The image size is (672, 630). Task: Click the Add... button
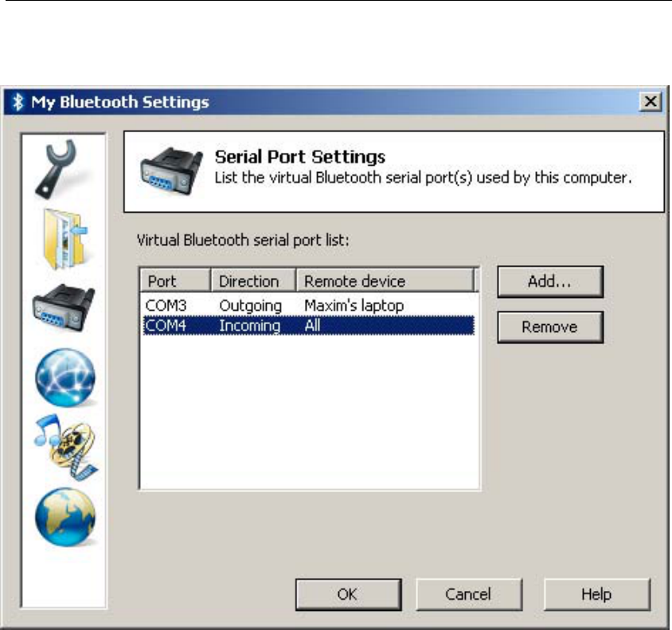(x=550, y=282)
